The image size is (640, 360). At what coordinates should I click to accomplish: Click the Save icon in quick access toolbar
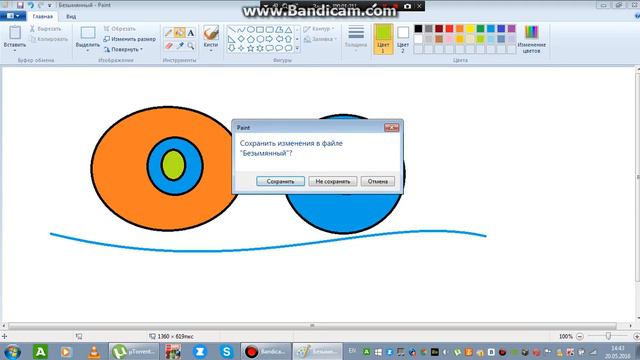tap(20, 5)
